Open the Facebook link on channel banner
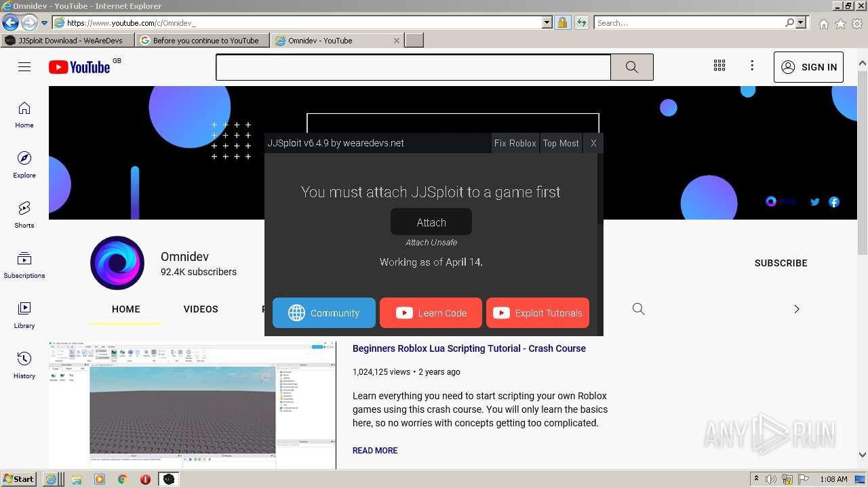This screenshot has height=488, width=868. [834, 201]
